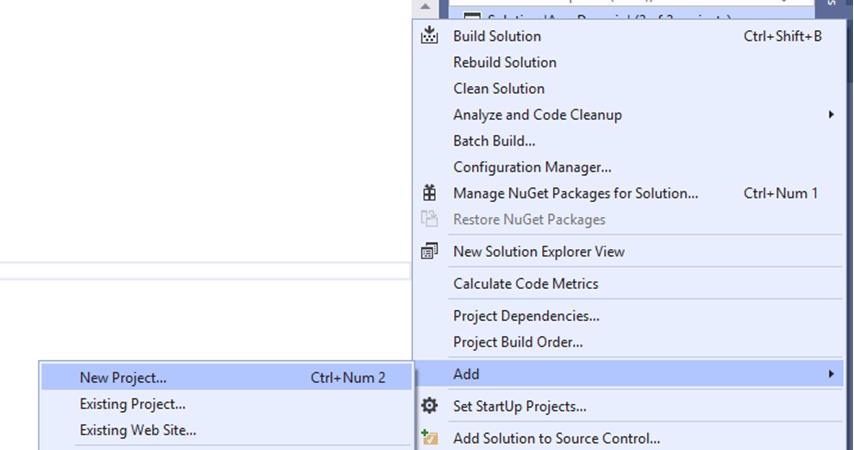Click the Restore NuGet Packages icon
Screen dimensions: 854x450
click(x=430, y=219)
